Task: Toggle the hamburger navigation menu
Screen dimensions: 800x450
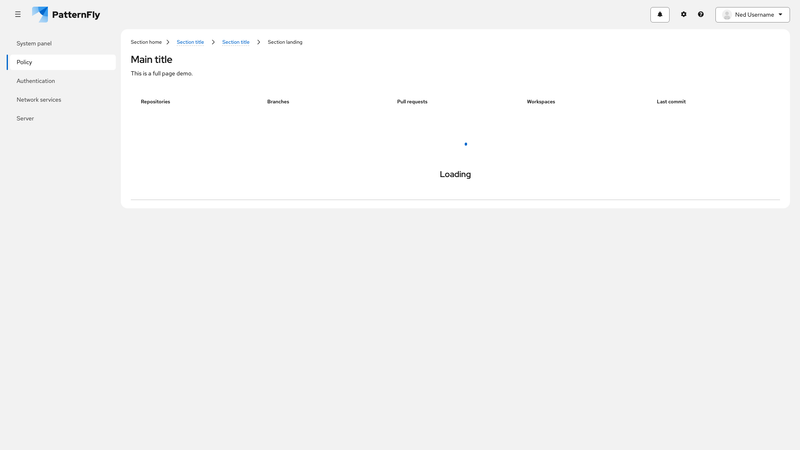Action: pyautogui.click(x=18, y=14)
